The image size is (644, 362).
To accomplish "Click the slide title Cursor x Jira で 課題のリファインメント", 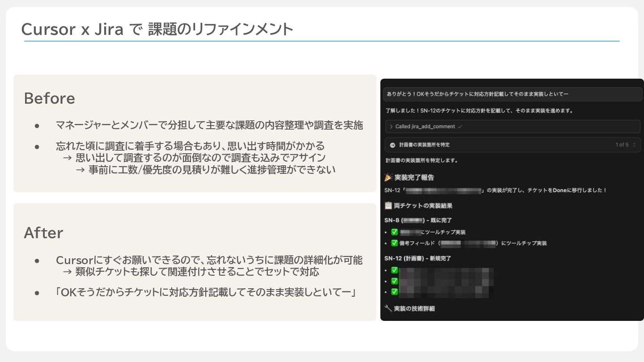I will click(157, 29).
